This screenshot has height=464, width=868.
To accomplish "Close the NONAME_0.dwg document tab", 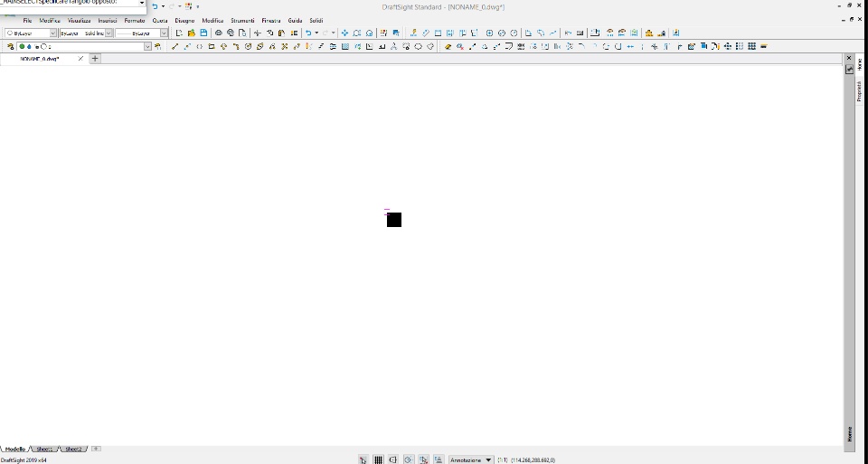I will (80, 58).
